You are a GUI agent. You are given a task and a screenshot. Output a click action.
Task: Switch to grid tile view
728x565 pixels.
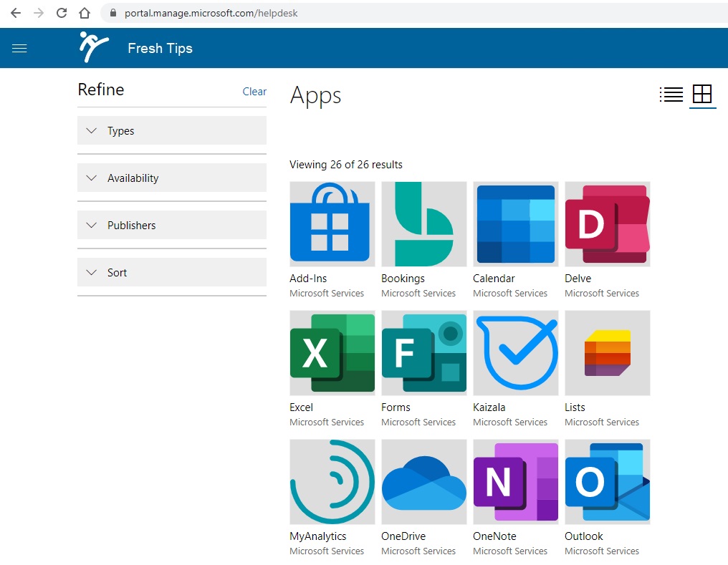(702, 95)
